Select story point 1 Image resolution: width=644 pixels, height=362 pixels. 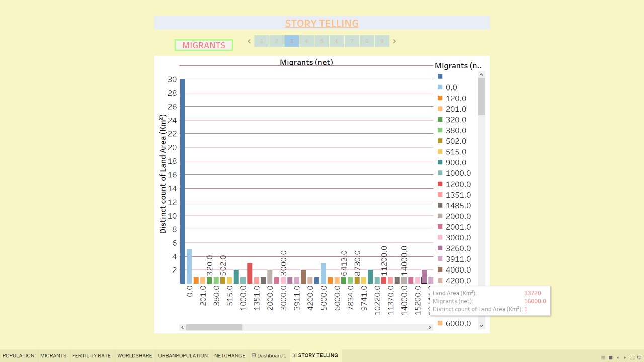tap(261, 41)
